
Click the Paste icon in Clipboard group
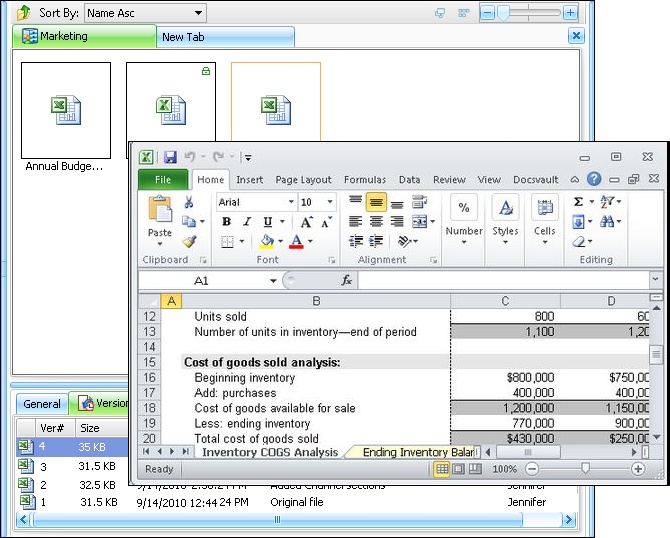pos(159,211)
